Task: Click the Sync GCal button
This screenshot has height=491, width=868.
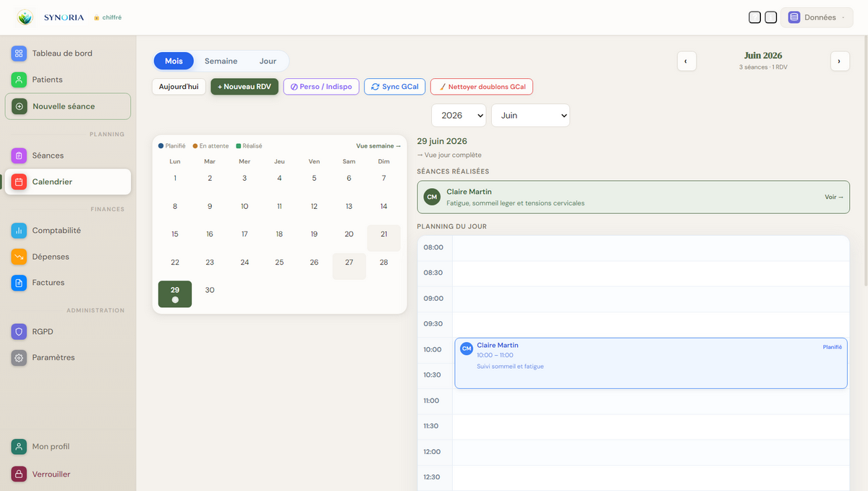Action: coord(395,87)
